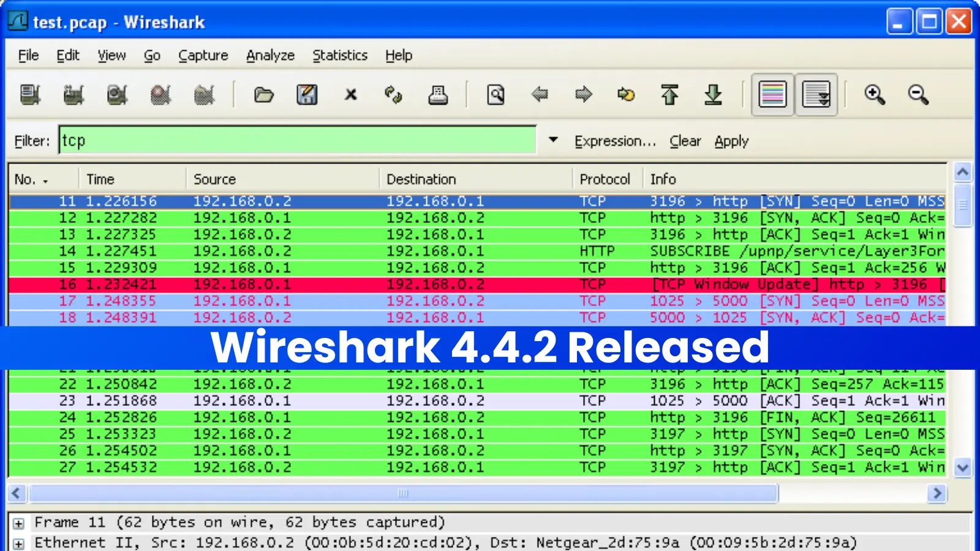Open the View menu

pos(111,56)
